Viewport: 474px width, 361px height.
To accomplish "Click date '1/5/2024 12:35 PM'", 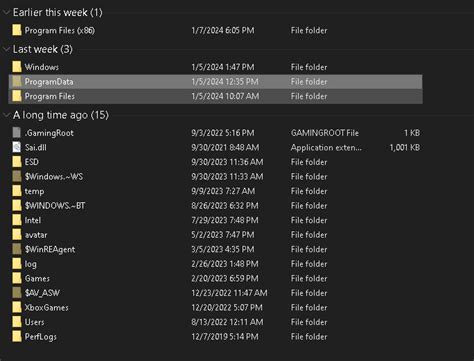I will point(225,82).
